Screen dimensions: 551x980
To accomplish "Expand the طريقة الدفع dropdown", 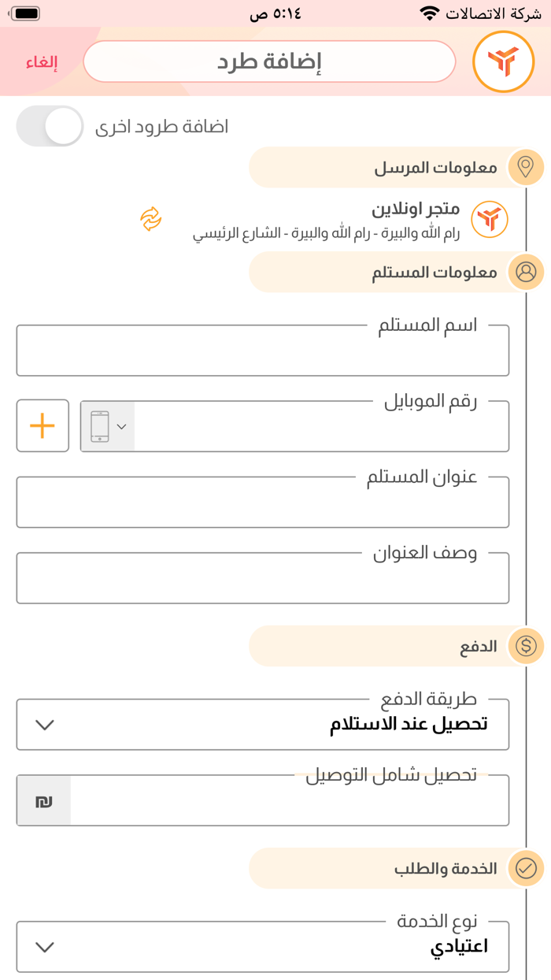I will (x=263, y=725).
